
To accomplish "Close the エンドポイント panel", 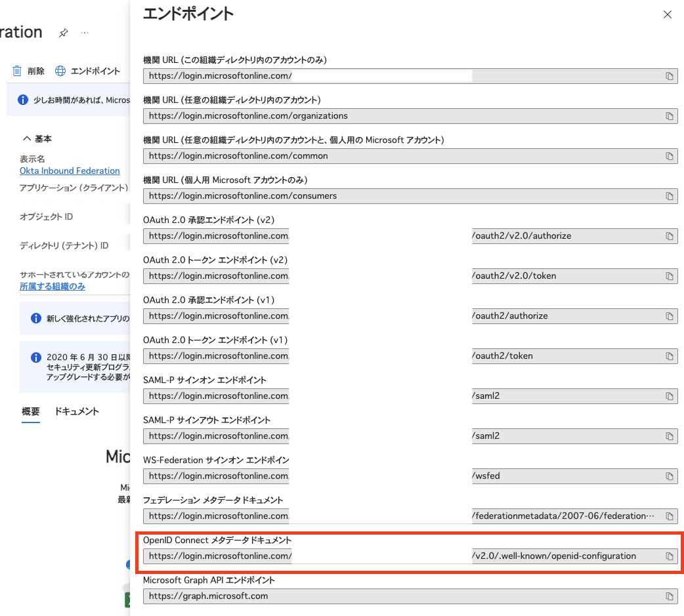I will point(668,14).
